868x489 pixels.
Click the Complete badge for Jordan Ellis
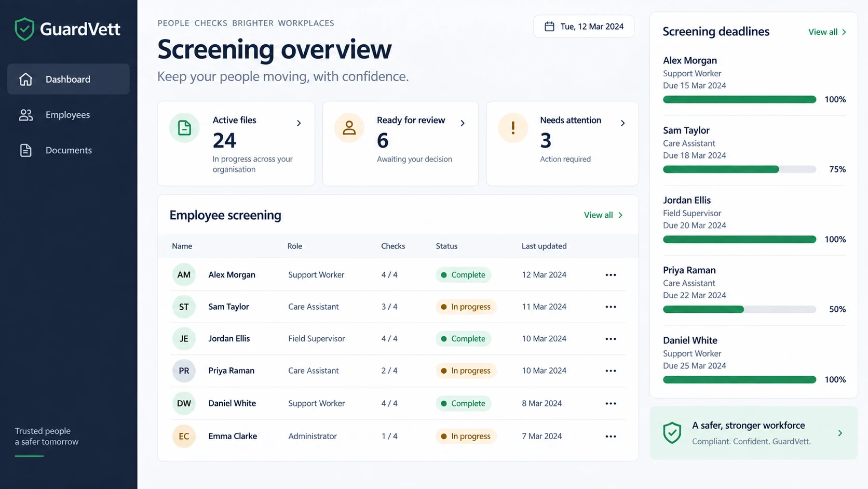(463, 339)
